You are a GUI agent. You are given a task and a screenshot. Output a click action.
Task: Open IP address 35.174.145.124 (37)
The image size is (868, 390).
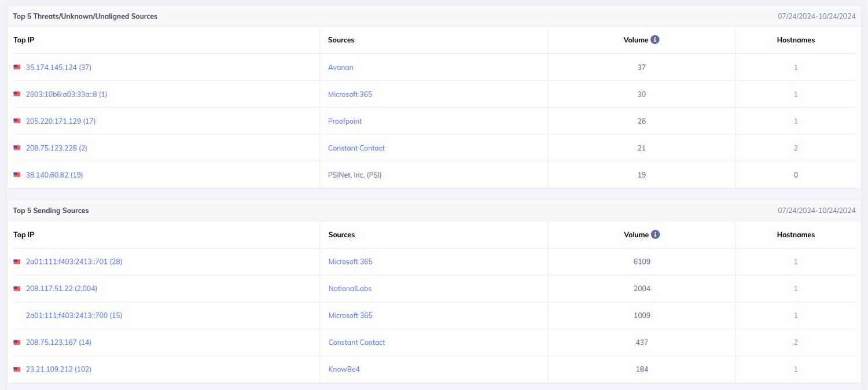point(58,67)
